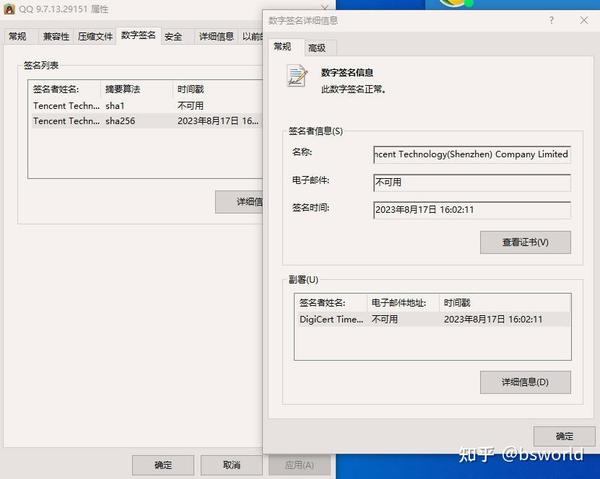The height and width of the screenshot is (479, 600).
Task: Click the QQ penguin icon in title bar
Action: tap(8, 8)
